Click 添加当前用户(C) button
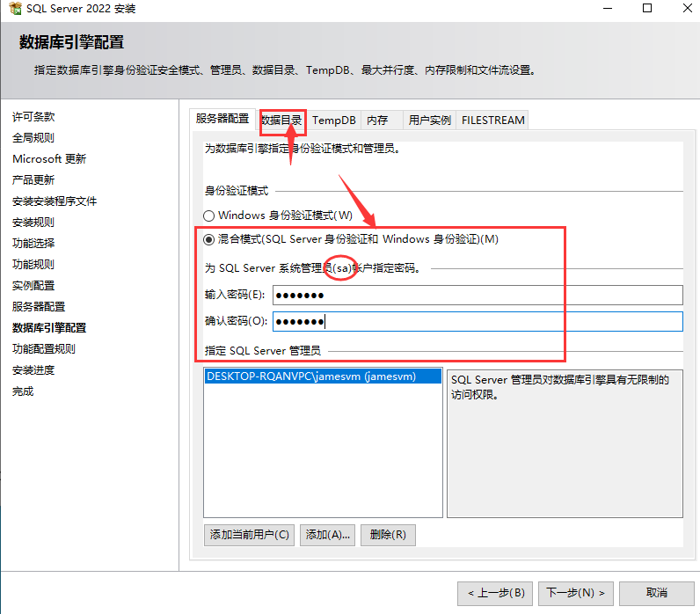Viewport: 700px width, 614px height. 249,535
